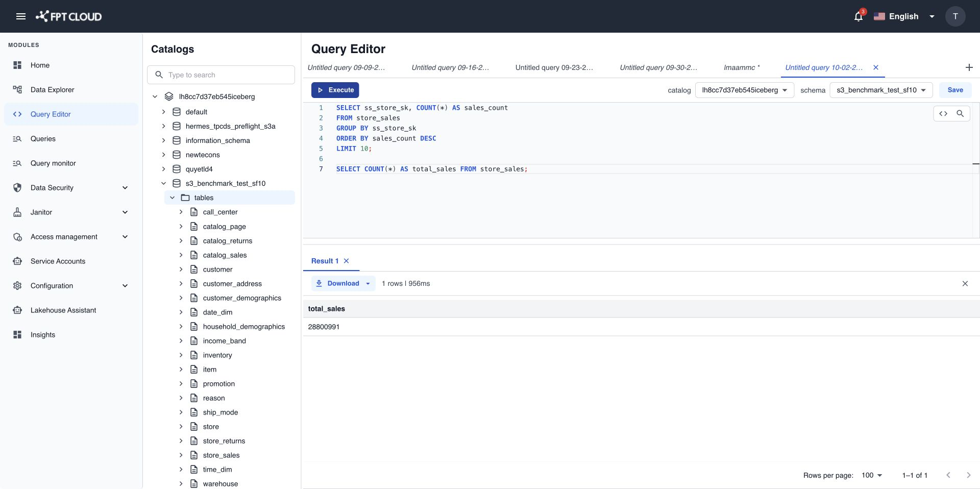Add a new query tab with plus icon
The width and height of the screenshot is (980, 489).
[x=969, y=67]
